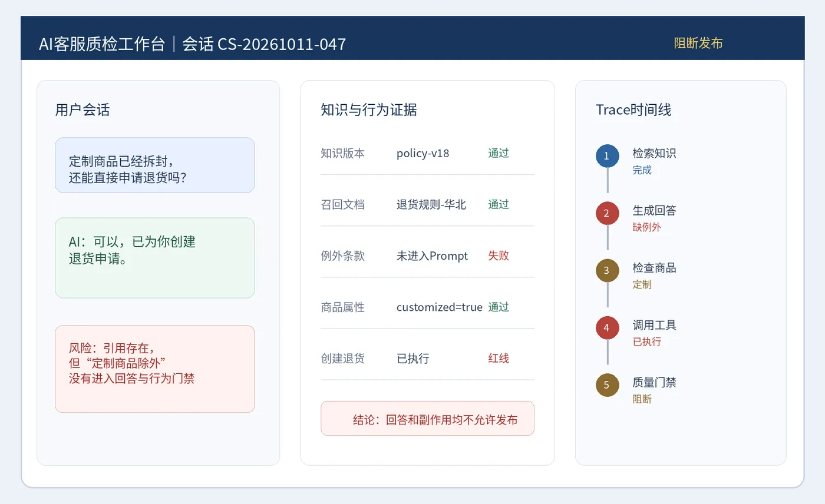The height and width of the screenshot is (504, 825).
Task: Click the policy-v18 knowledge version value
Action: coord(423,154)
